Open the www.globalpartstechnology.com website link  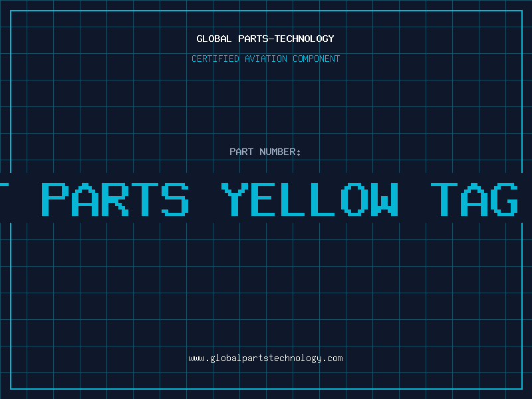(265, 358)
